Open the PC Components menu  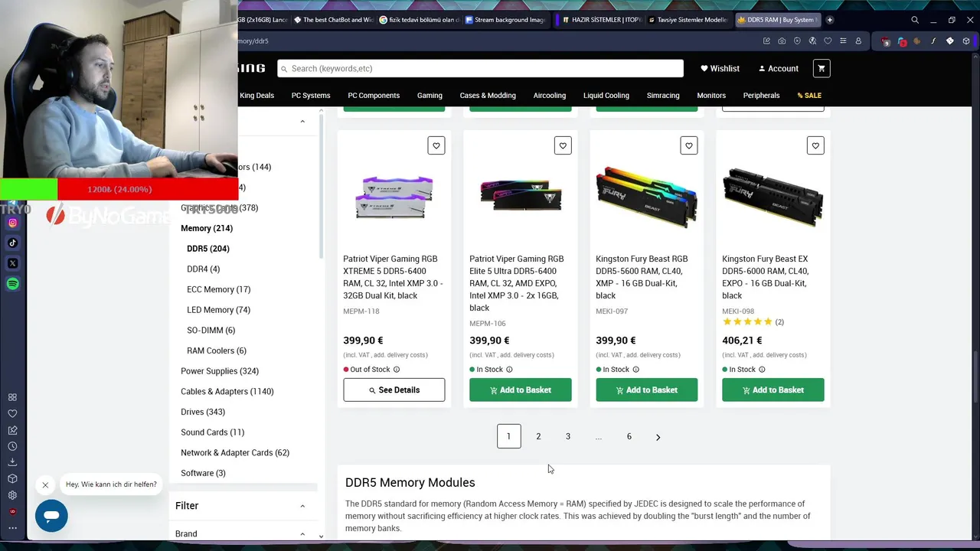pos(374,96)
